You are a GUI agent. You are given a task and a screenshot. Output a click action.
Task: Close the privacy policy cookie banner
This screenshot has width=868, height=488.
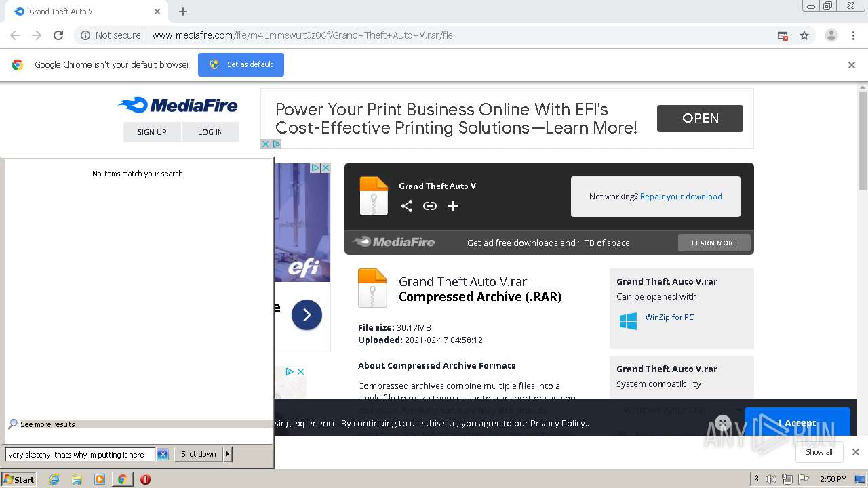pos(723,423)
